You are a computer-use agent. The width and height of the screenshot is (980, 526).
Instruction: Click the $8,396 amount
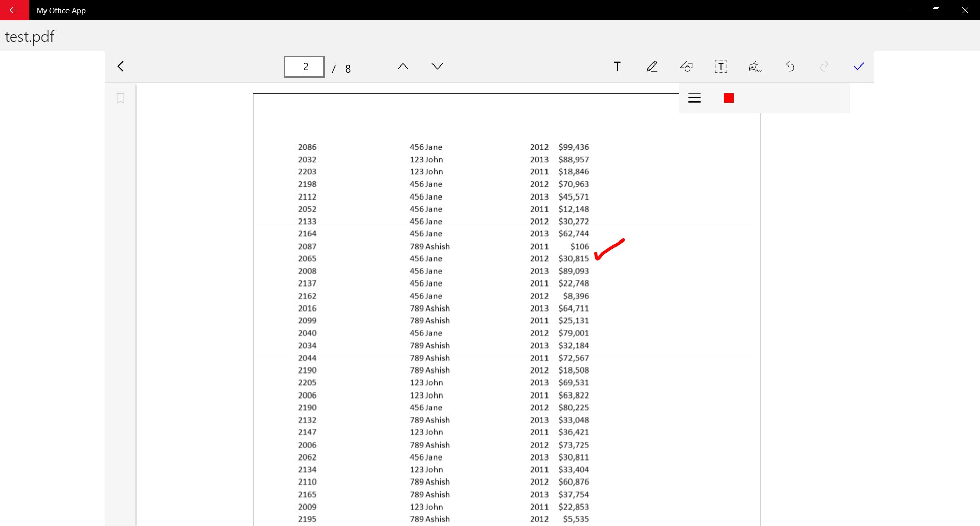point(576,296)
